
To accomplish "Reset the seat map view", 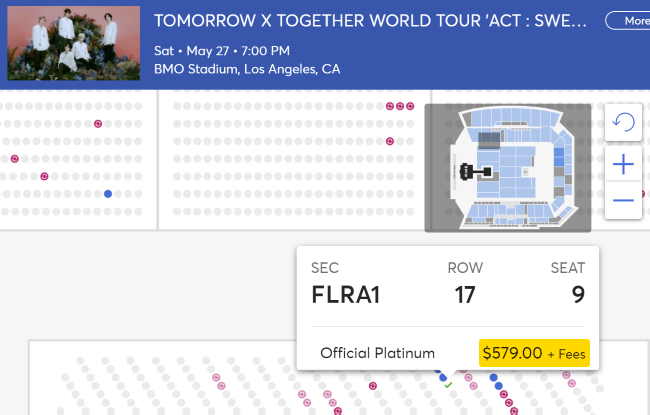I will (x=623, y=122).
